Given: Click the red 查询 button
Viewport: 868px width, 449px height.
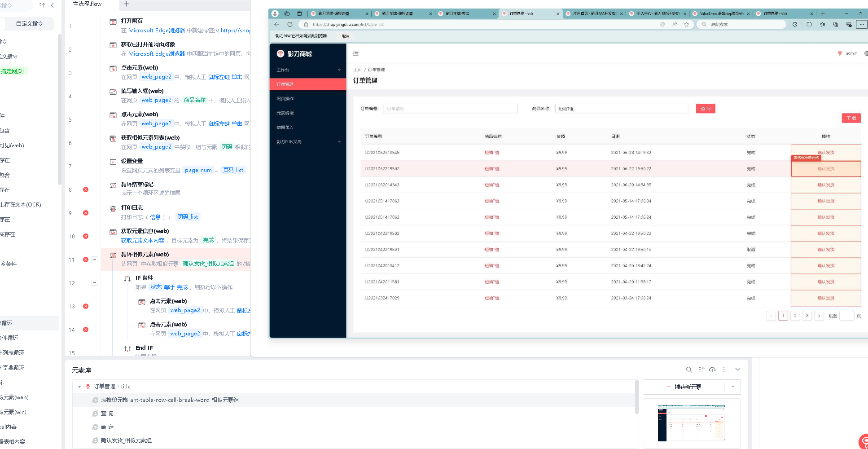Looking at the screenshot, I should 706,109.
